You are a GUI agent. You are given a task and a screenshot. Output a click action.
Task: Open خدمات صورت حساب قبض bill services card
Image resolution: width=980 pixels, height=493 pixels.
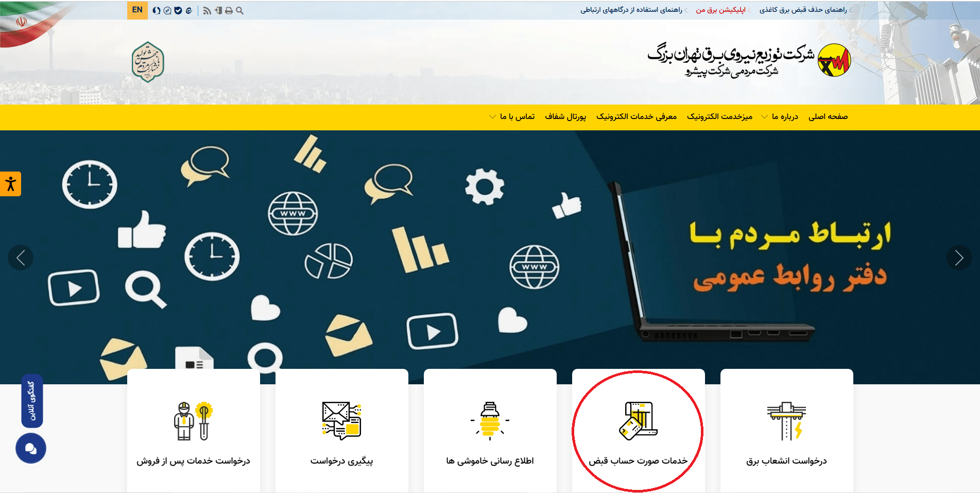click(x=638, y=431)
